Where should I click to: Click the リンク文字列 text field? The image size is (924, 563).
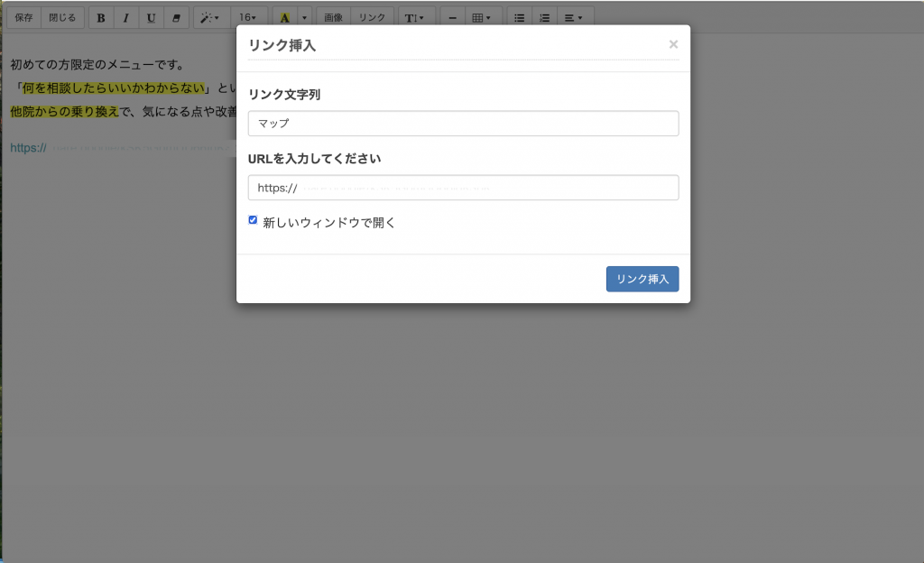pos(463,124)
